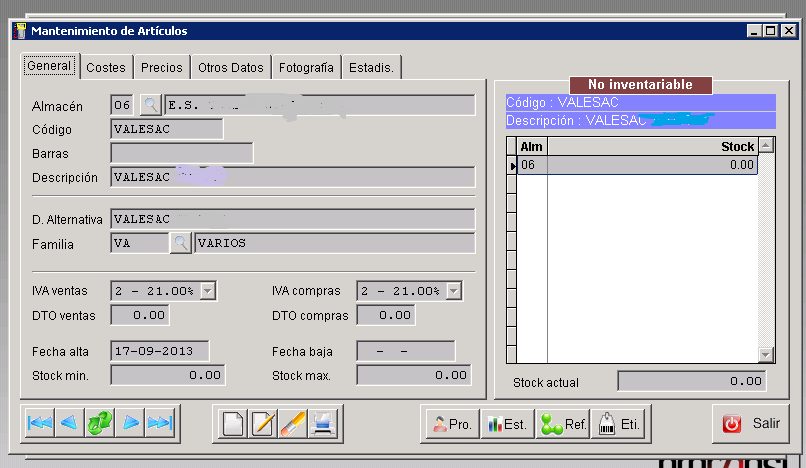Select the stock table row 06
The height and width of the screenshot is (468, 806).
point(637,165)
